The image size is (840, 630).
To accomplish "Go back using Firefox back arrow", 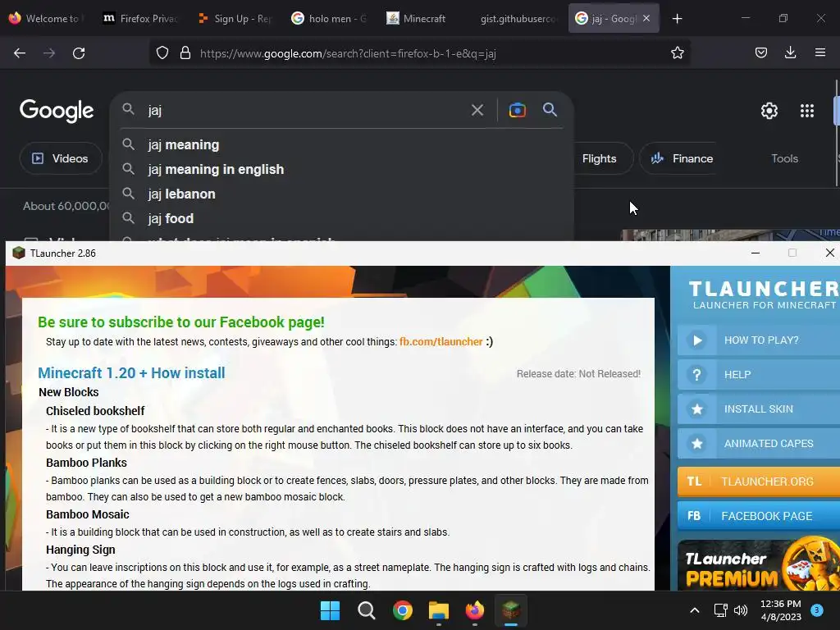I will tap(20, 53).
